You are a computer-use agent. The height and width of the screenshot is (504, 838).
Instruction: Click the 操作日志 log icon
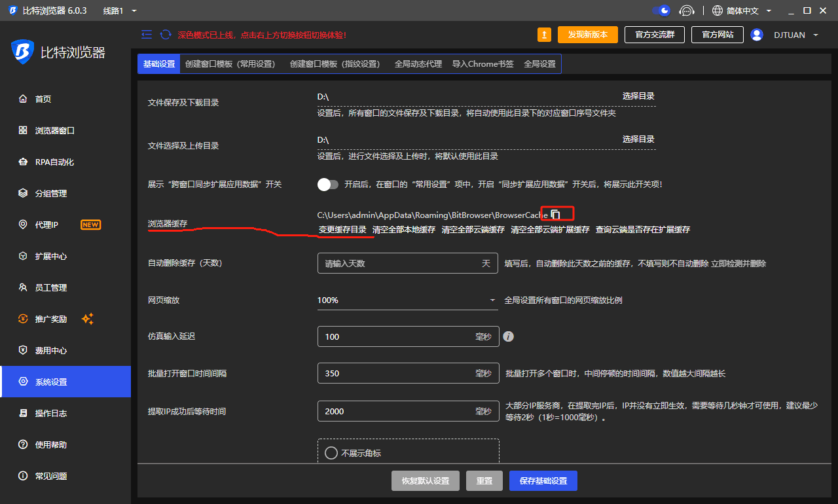tap(23, 413)
